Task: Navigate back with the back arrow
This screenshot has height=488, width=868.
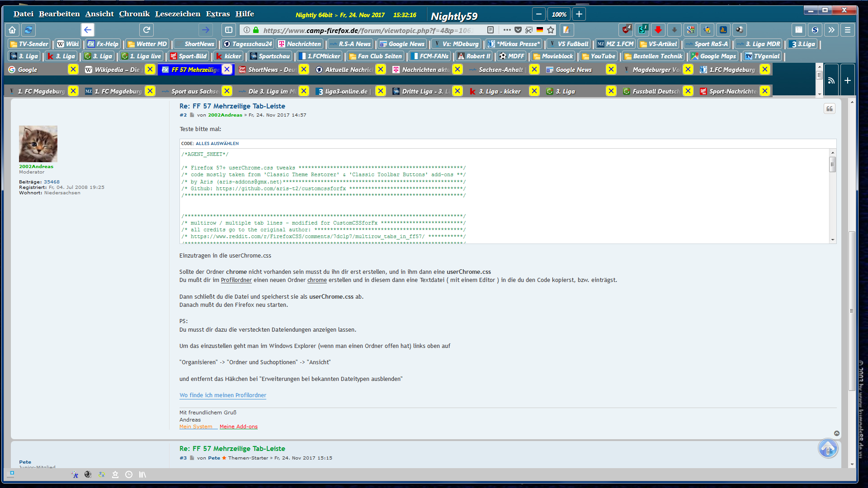Action: coord(88,30)
